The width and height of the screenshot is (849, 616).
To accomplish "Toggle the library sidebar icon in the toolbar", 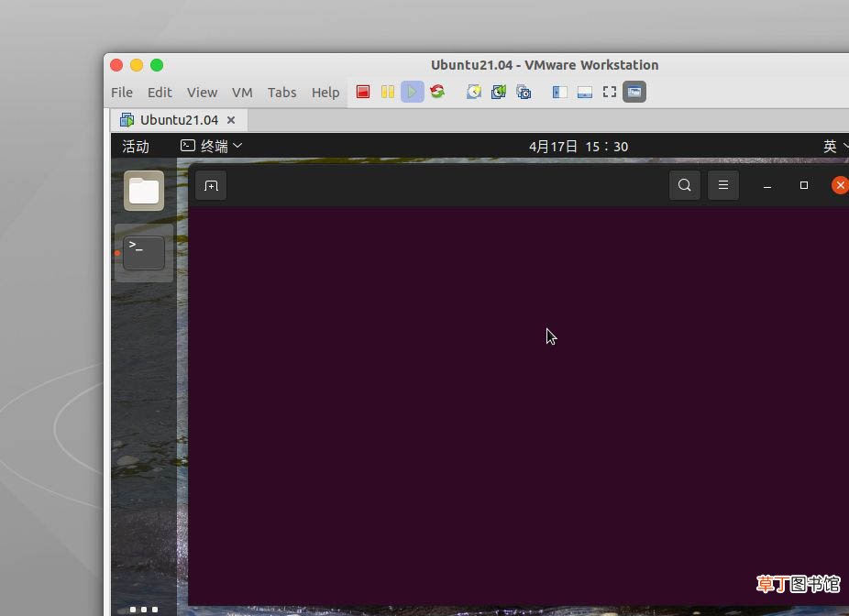I will pyautogui.click(x=560, y=92).
